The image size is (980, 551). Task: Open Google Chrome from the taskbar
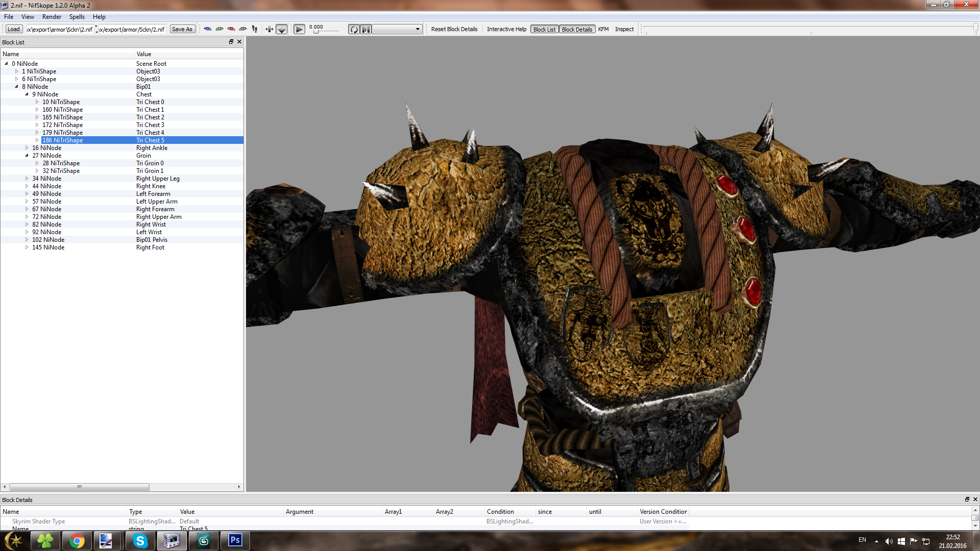77,541
